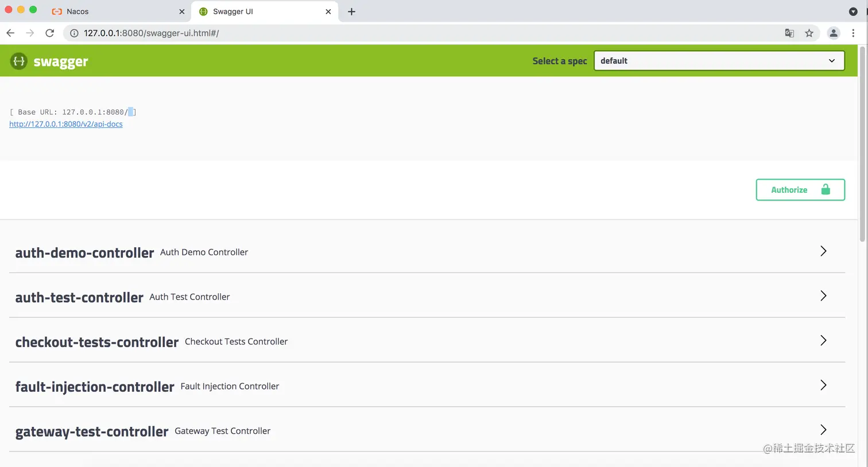Open the Chrome three-dot menu
Screen dimensions: 868x467
pos(854,33)
